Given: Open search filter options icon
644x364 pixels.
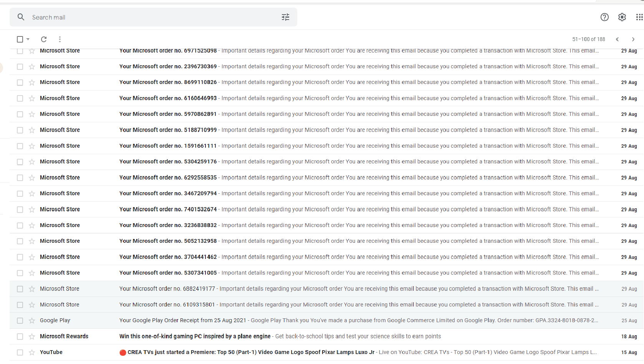Looking at the screenshot, I should [285, 17].
